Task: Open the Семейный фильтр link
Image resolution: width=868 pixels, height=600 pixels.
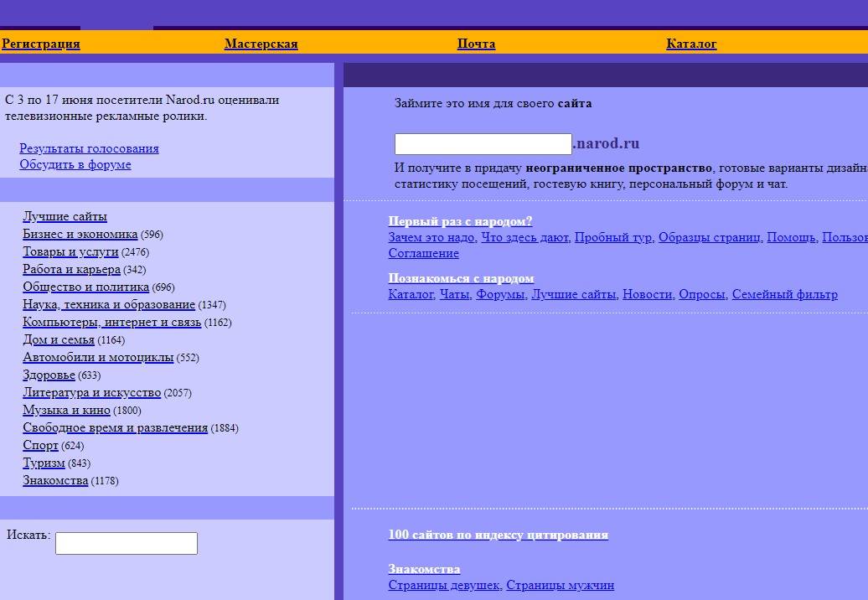Action: (x=784, y=294)
